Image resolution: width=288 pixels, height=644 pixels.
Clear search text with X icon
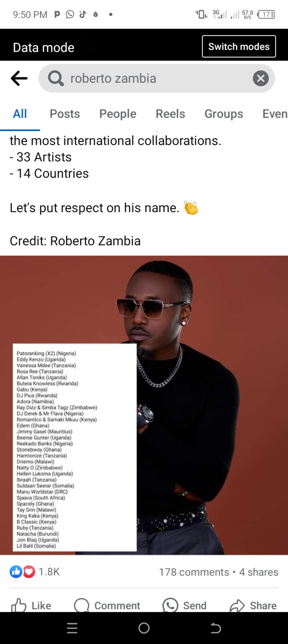[x=261, y=78]
